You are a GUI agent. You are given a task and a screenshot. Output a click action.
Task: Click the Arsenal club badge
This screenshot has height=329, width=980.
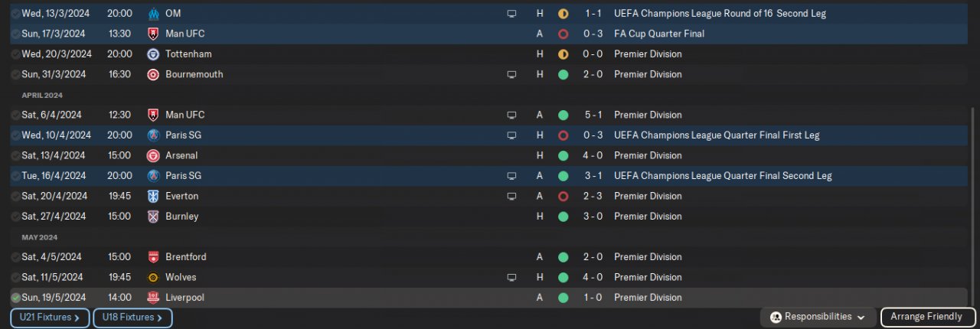point(153,155)
